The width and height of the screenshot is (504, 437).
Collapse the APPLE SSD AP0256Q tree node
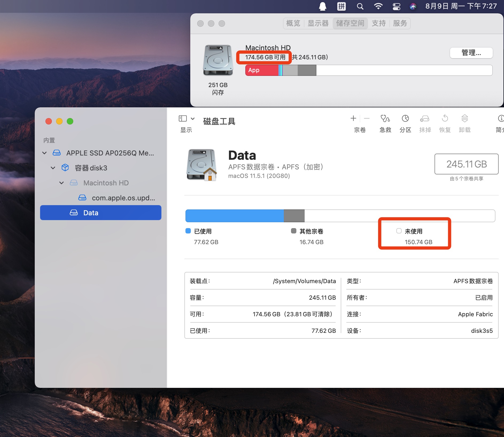coord(45,153)
